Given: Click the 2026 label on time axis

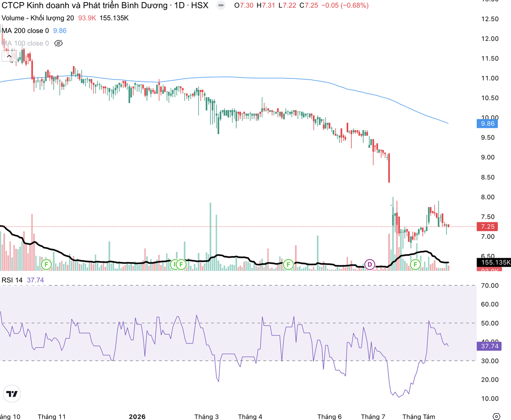Looking at the screenshot, I should point(137,416).
